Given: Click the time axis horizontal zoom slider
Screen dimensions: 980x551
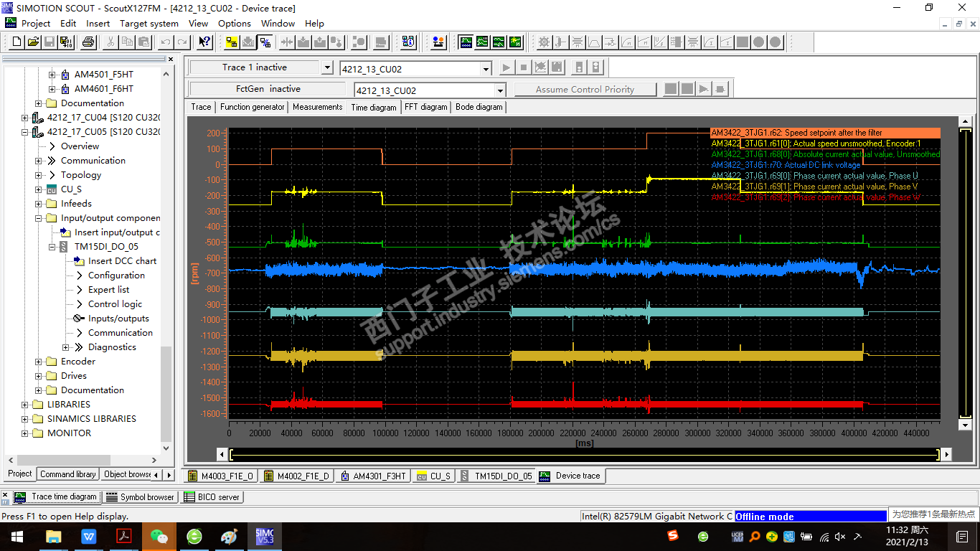Looking at the screenshot, I should (x=585, y=454).
